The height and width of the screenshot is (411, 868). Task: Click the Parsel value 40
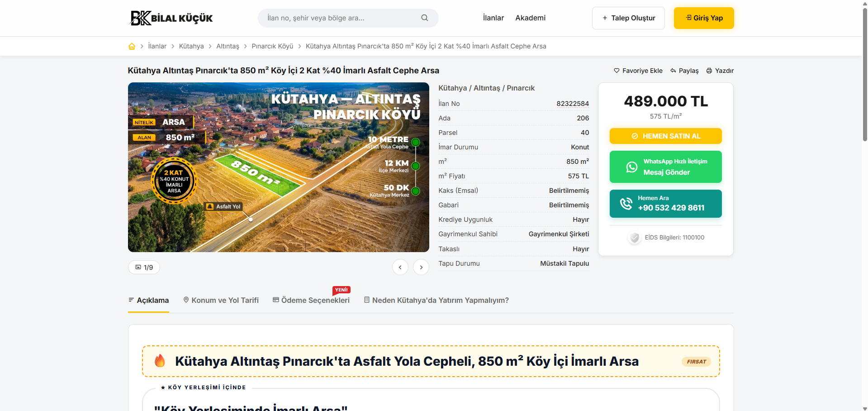coord(585,133)
